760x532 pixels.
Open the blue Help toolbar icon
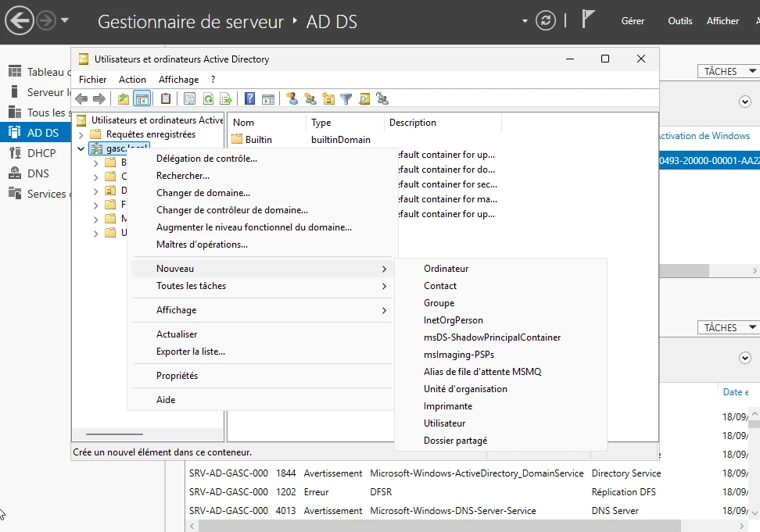pos(249,99)
